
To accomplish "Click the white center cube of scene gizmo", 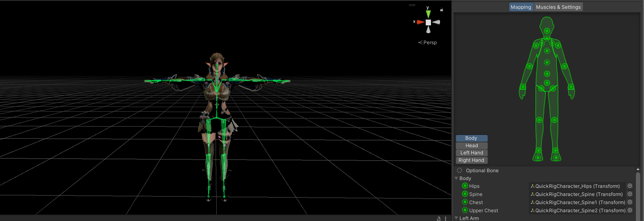I will point(428,22).
